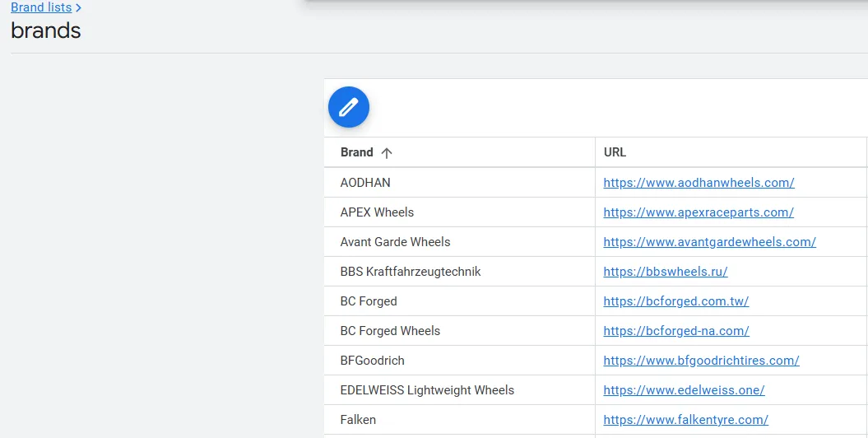Select the BC Forged Wheels cell
Image resolution: width=868 pixels, height=438 pixels.
click(x=459, y=331)
